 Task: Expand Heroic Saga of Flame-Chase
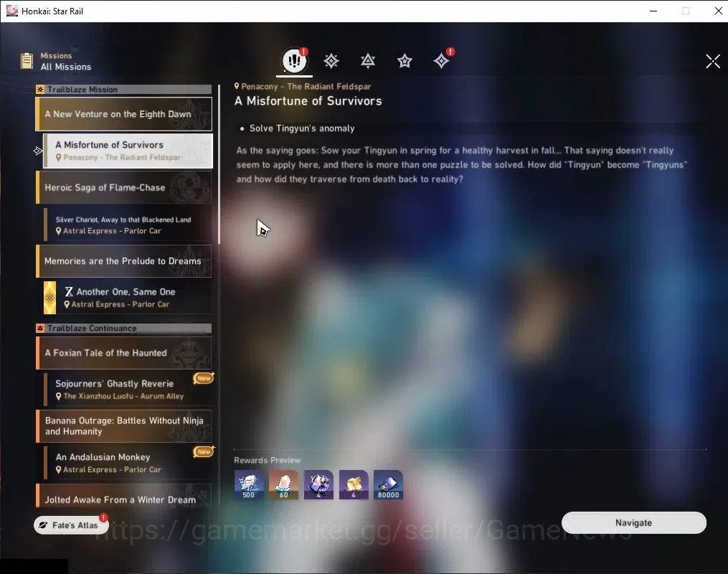tap(124, 187)
